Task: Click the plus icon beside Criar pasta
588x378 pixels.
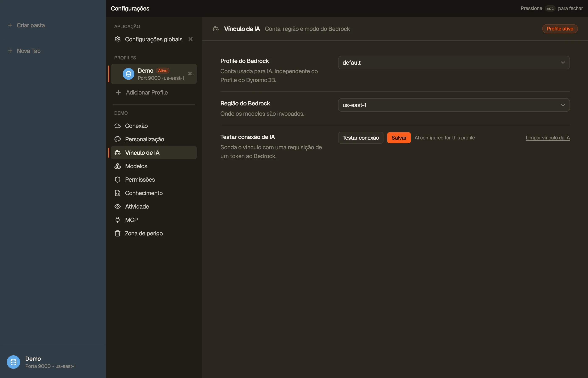Action: tap(10, 25)
